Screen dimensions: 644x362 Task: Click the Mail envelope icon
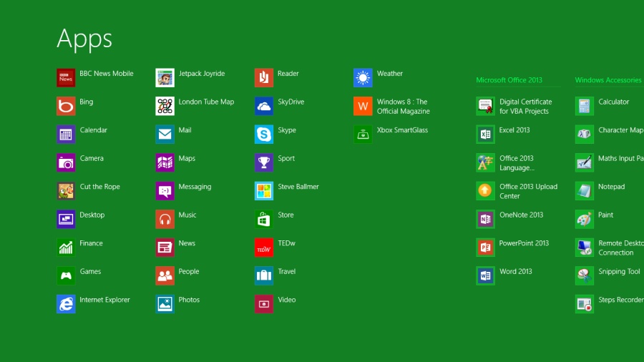(x=165, y=134)
